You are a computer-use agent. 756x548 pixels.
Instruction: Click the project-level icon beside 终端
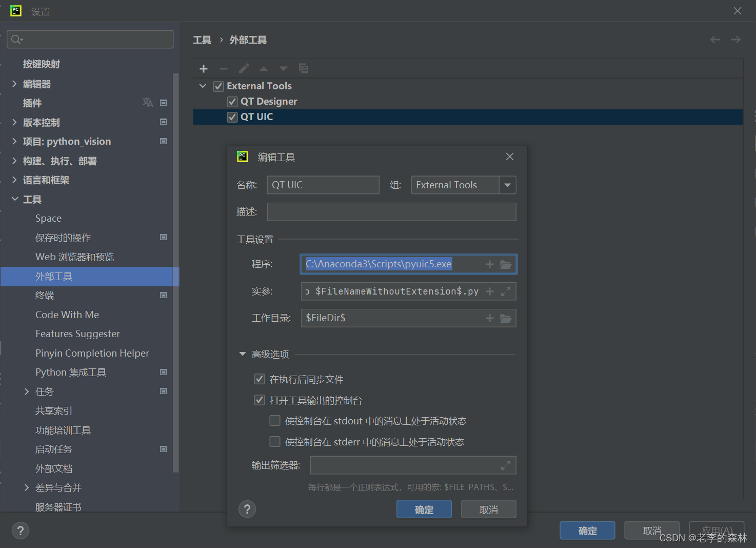click(163, 295)
